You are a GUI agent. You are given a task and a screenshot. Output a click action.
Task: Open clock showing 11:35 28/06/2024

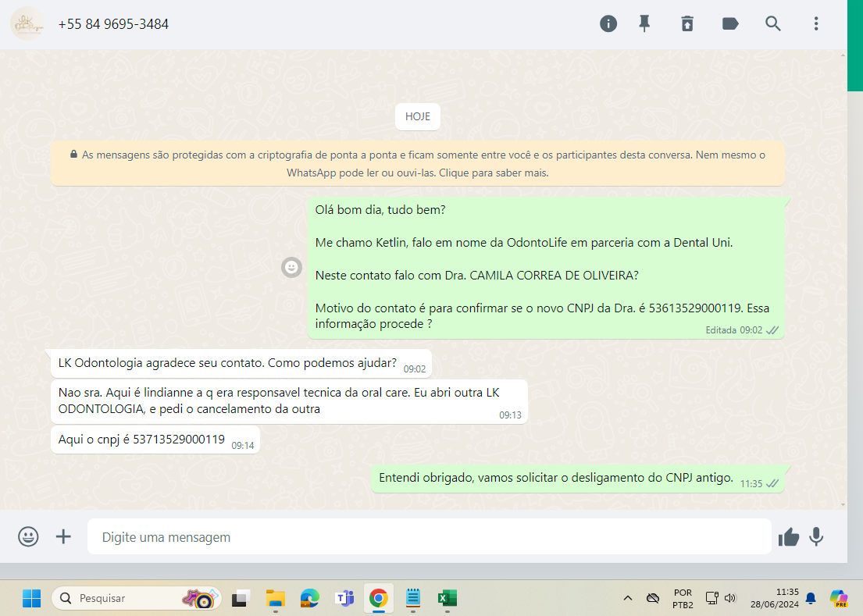click(775, 598)
